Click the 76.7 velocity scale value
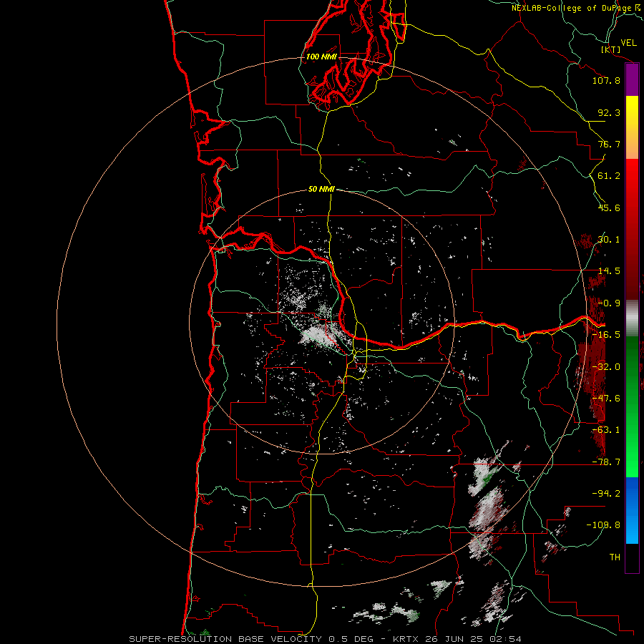The height and width of the screenshot is (644, 644). (609, 144)
